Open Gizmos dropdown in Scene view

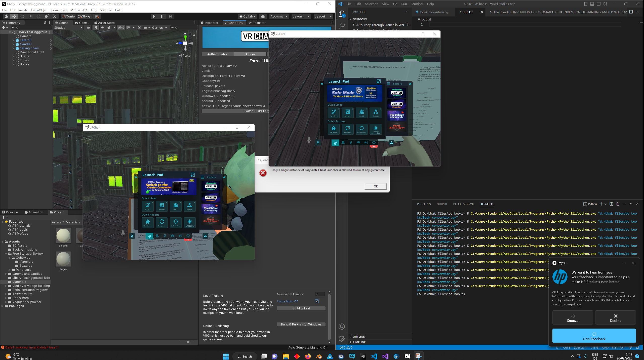pos(159,28)
